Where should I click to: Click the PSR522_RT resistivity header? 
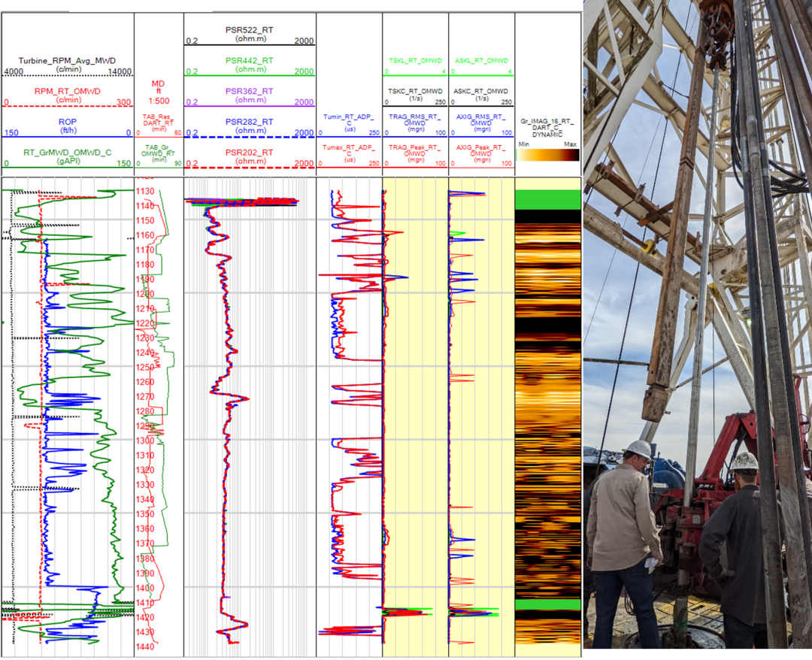click(x=249, y=29)
